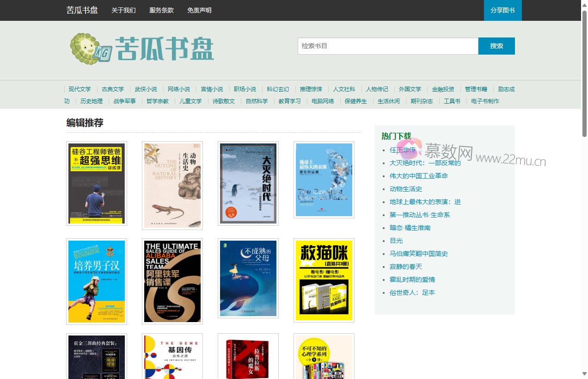588x379 pixels.
Task: Go to 服务条款 in top navigation
Action: (x=161, y=10)
